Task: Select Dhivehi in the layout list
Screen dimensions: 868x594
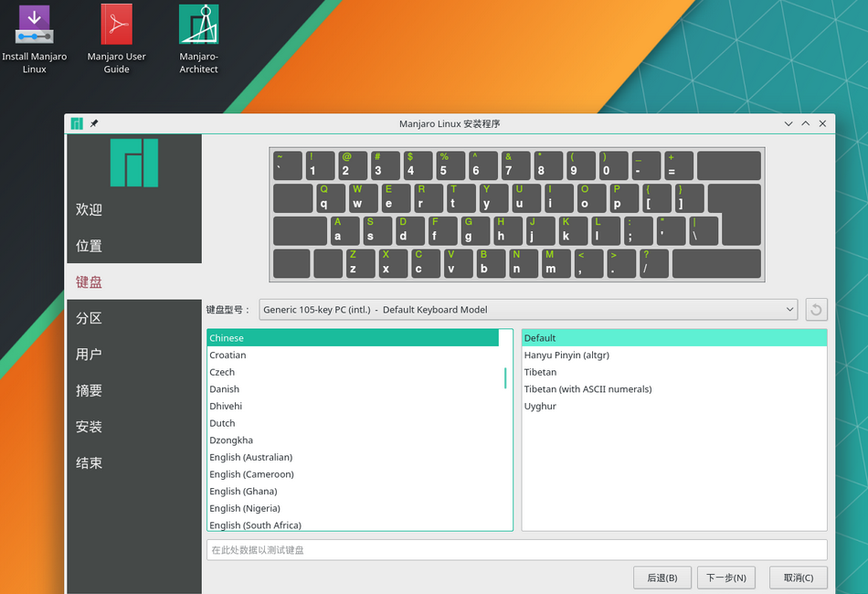Action: coord(353,406)
